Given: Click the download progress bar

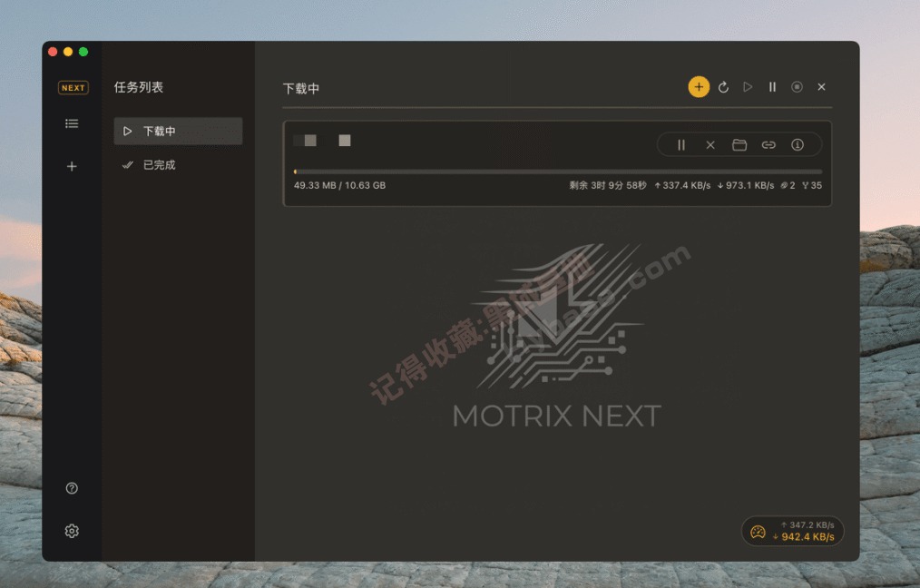Looking at the screenshot, I should pos(557,170).
